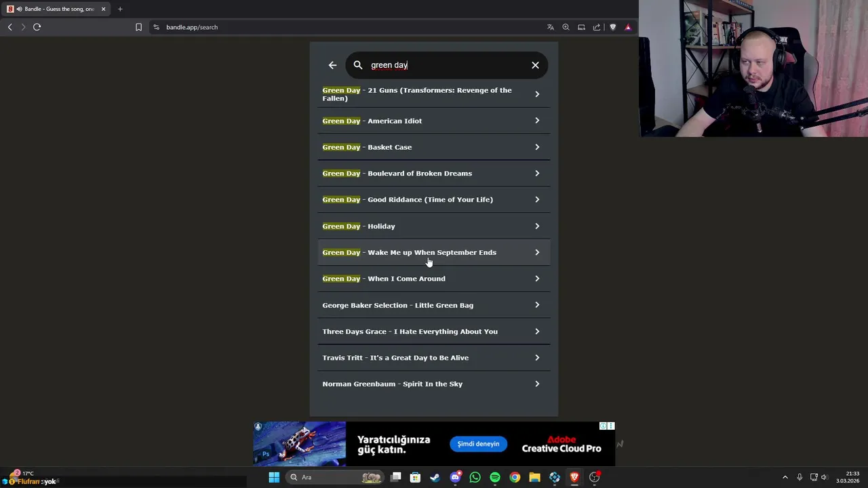Image resolution: width=868 pixels, height=488 pixels.
Task: Open chevron for 'American Idiot' result
Action: pyautogui.click(x=537, y=121)
